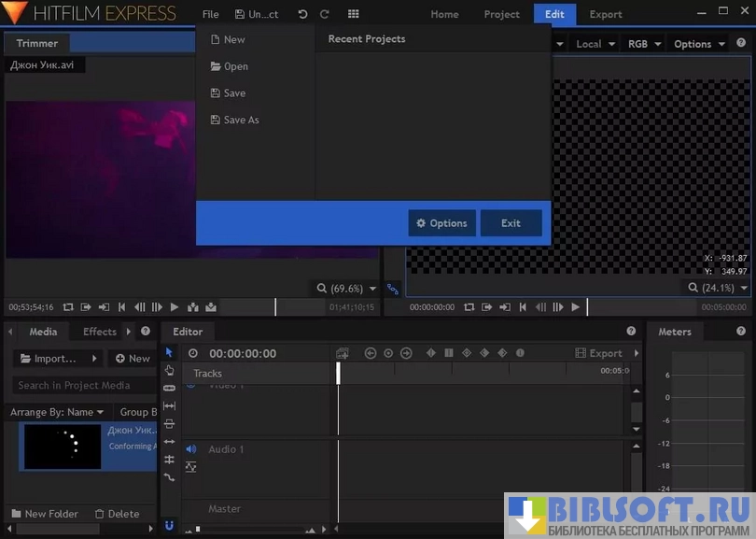Open the Trimmer zoom (69.6%) dropdown

(347, 289)
